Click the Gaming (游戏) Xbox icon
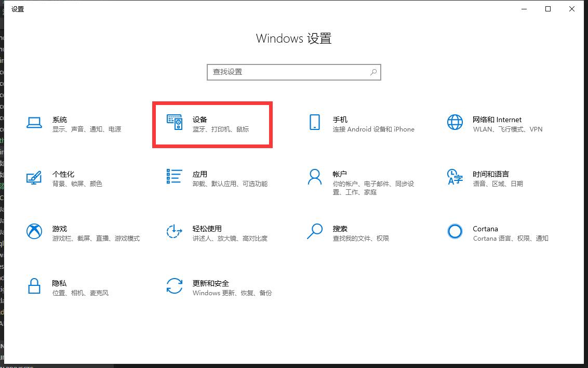The width and height of the screenshot is (588, 368). click(x=34, y=232)
